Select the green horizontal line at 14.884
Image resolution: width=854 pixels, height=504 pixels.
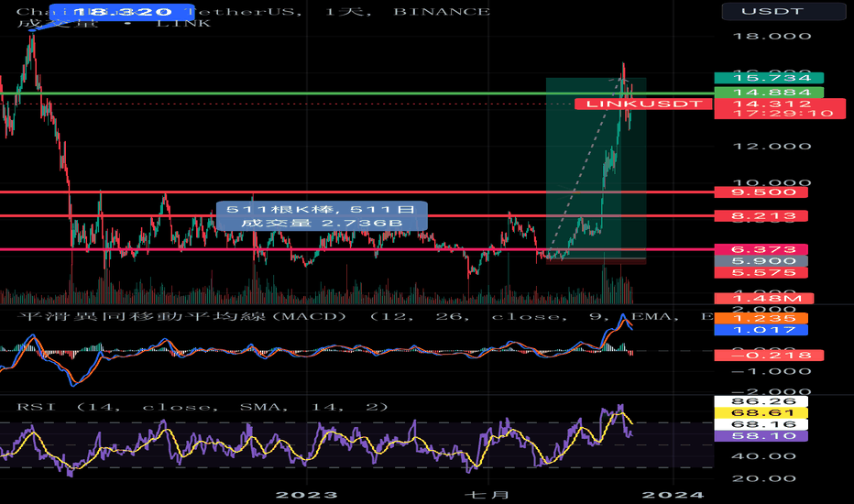point(356,93)
